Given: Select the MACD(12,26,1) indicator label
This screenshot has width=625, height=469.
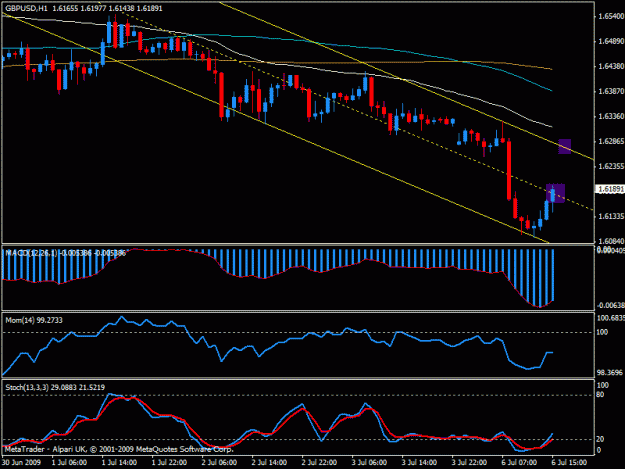Looking at the screenshot, I should click(x=65, y=253).
